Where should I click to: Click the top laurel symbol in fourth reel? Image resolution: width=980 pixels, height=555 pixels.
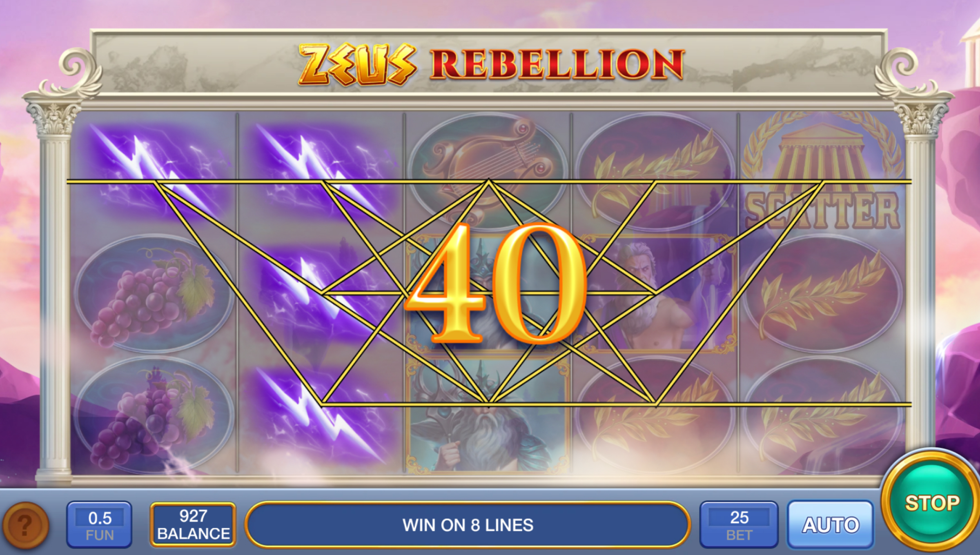[655, 171]
